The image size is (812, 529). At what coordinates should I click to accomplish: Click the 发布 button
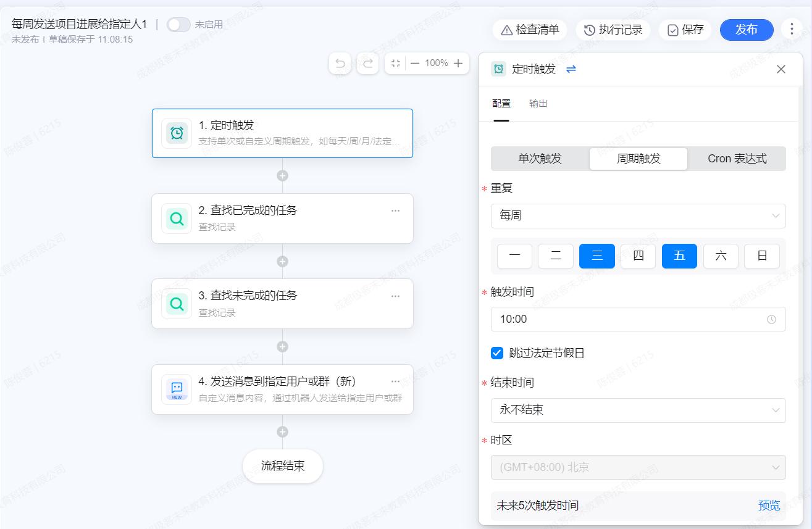point(746,30)
